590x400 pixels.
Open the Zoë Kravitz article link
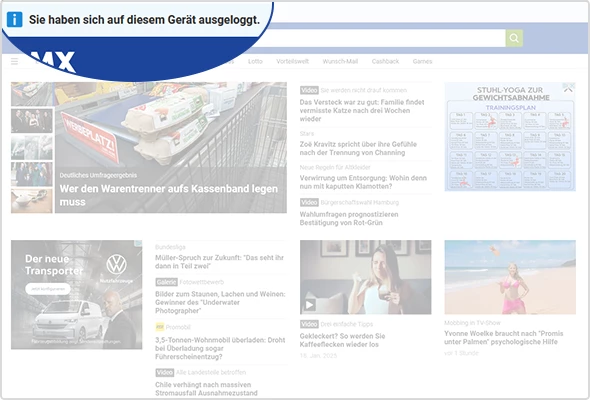pos(358,149)
